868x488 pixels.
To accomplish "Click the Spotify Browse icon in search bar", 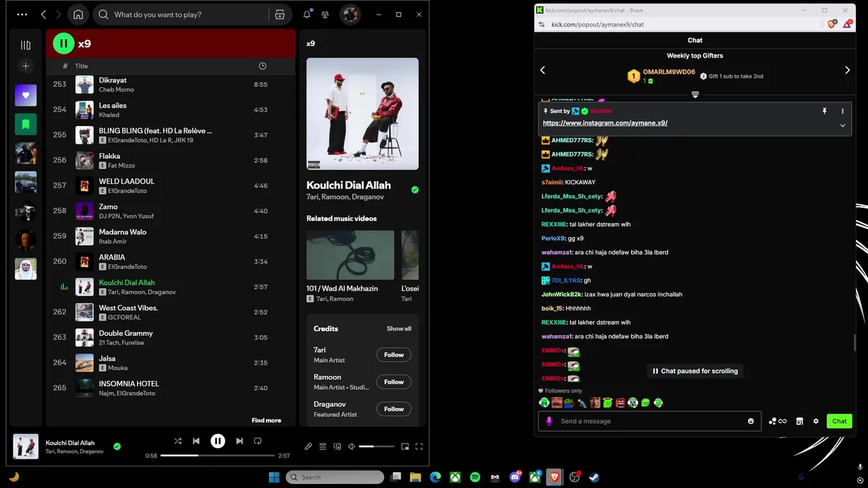I will (x=279, y=14).
